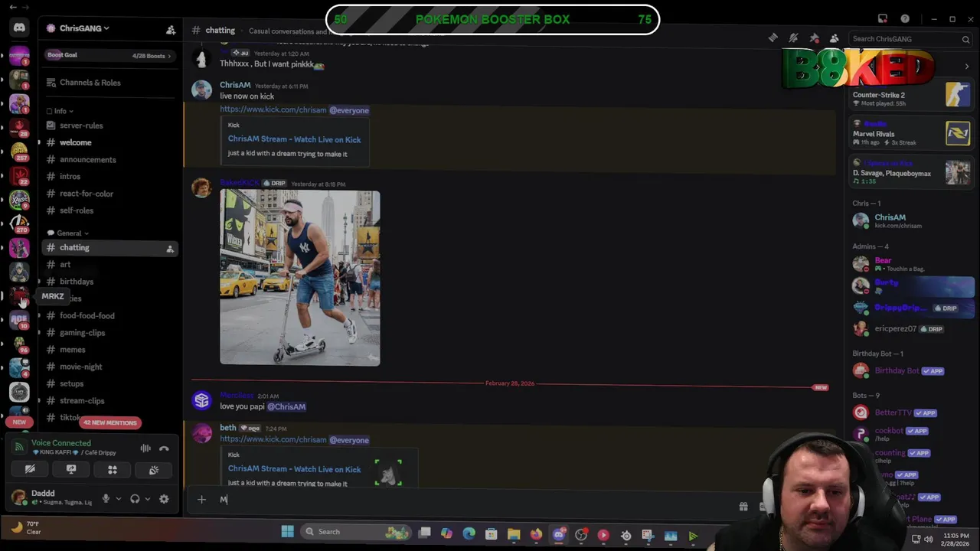
Task: Collapse the Info category
Action: click(x=60, y=111)
